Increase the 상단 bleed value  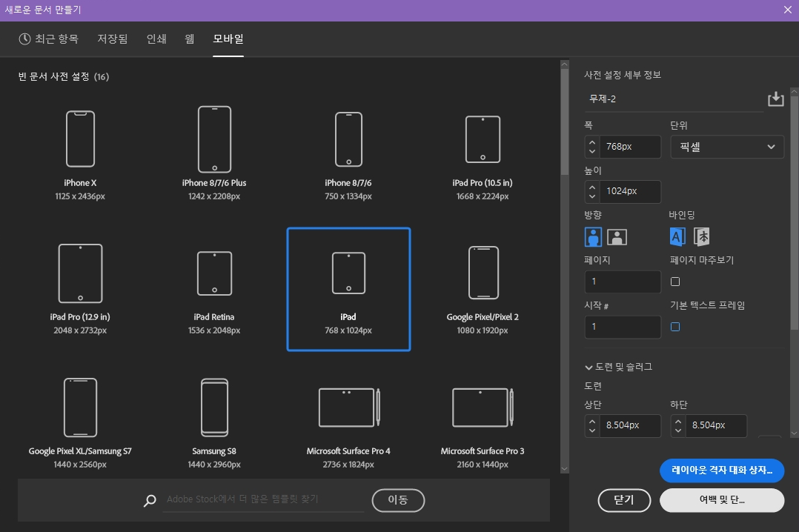point(592,421)
